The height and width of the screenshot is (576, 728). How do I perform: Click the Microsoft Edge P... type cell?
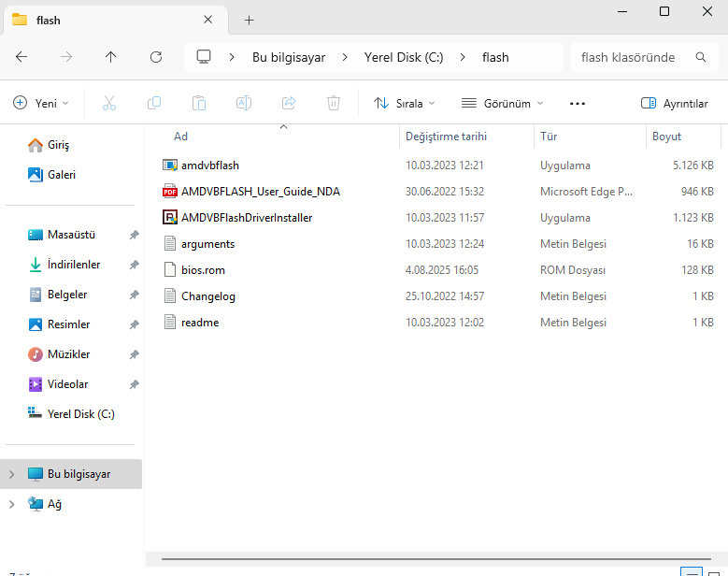point(586,192)
